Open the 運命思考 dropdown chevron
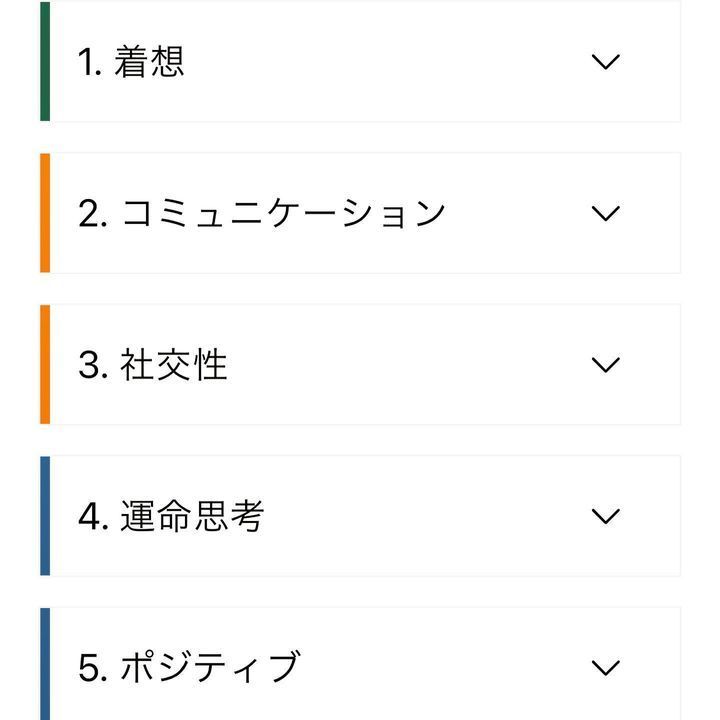720x720 pixels. point(606,516)
